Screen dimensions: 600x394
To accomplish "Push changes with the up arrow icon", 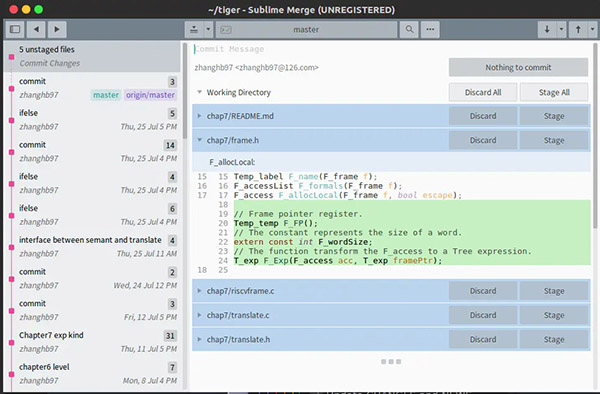I will pyautogui.click(x=578, y=29).
